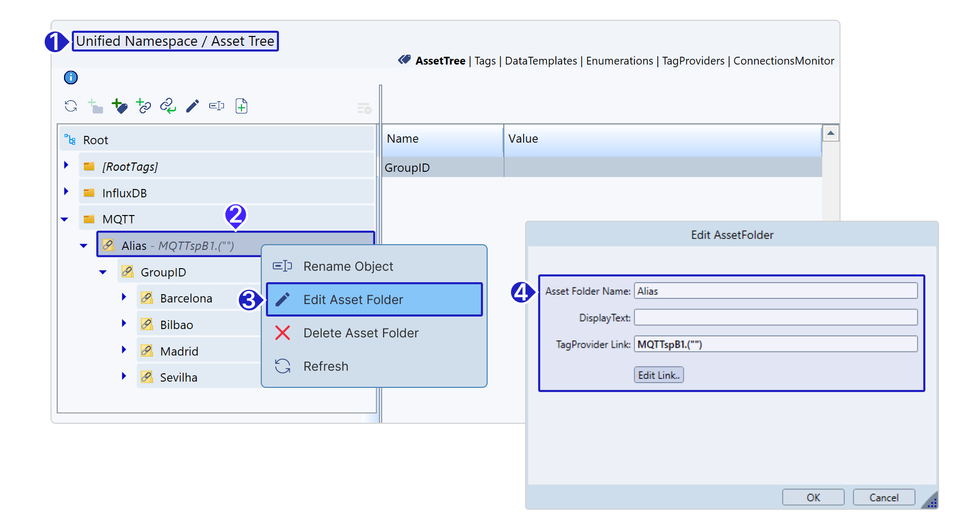Expand the Madrid tree node
This screenshot has width=980, height=530.
coord(124,350)
